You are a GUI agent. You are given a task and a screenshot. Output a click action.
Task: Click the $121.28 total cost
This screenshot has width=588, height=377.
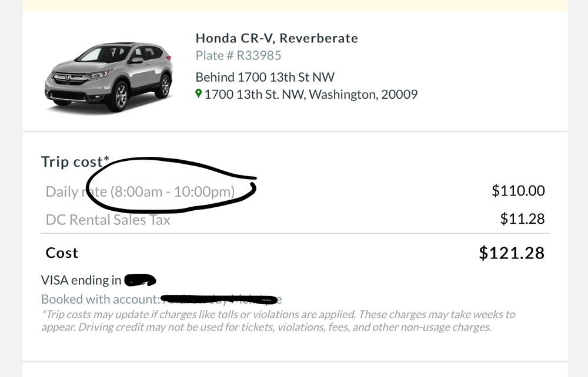pyautogui.click(x=512, y=253)
